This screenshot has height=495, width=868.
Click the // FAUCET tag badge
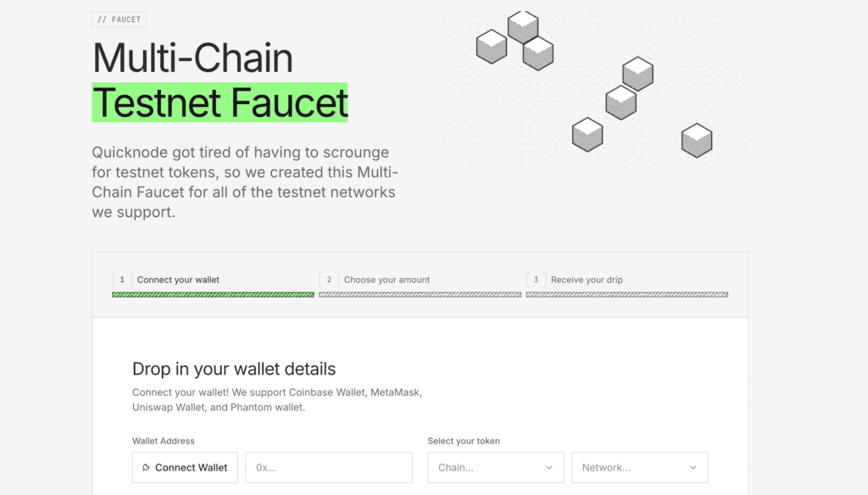click(x=120, y=19)
